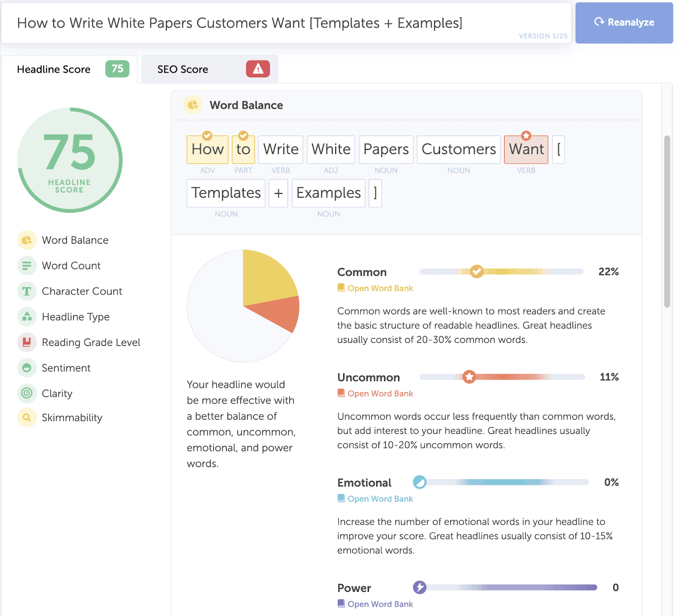Viewport: 677px width, 616px height.
Task: Click the Common percentage slider marker
Action: (477, 271)
